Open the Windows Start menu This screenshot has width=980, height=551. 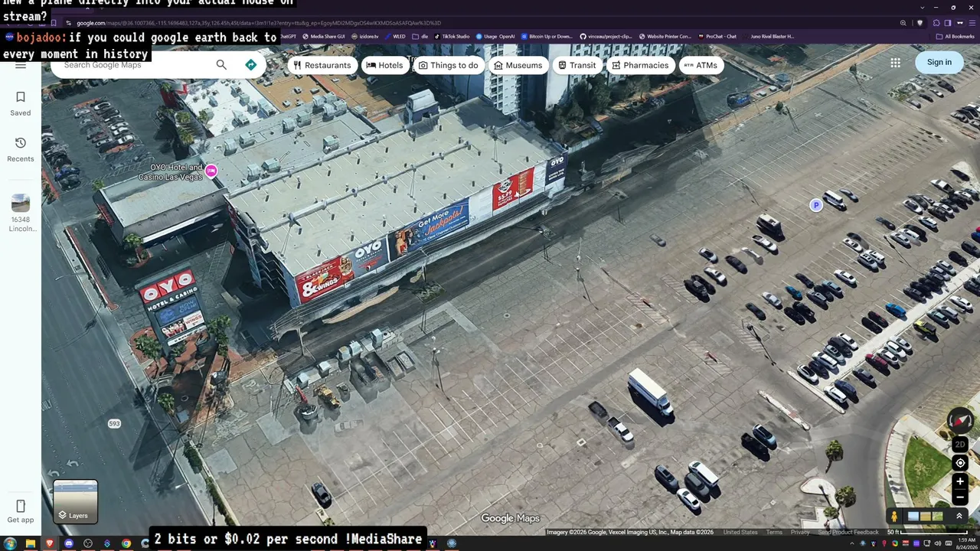pos(10,544)
